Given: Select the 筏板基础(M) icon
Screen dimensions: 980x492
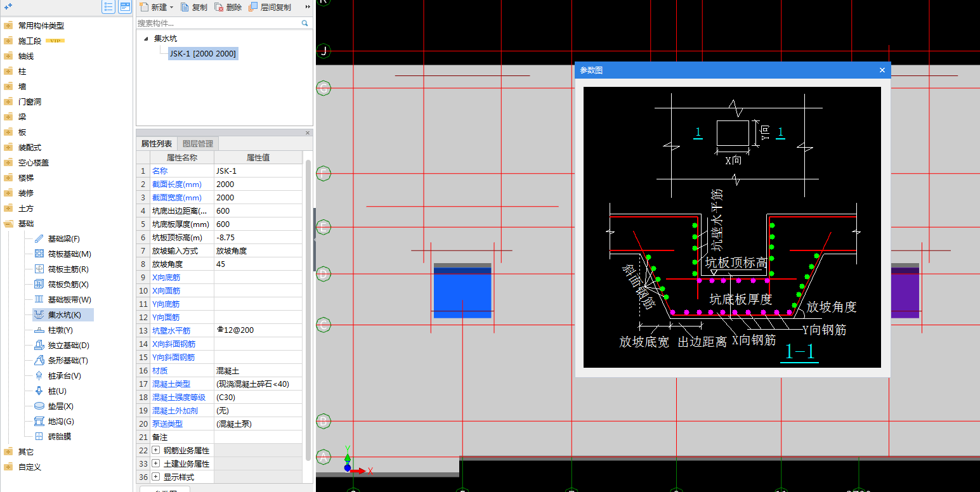Looking at the screenshot, I should pos(39,254).
